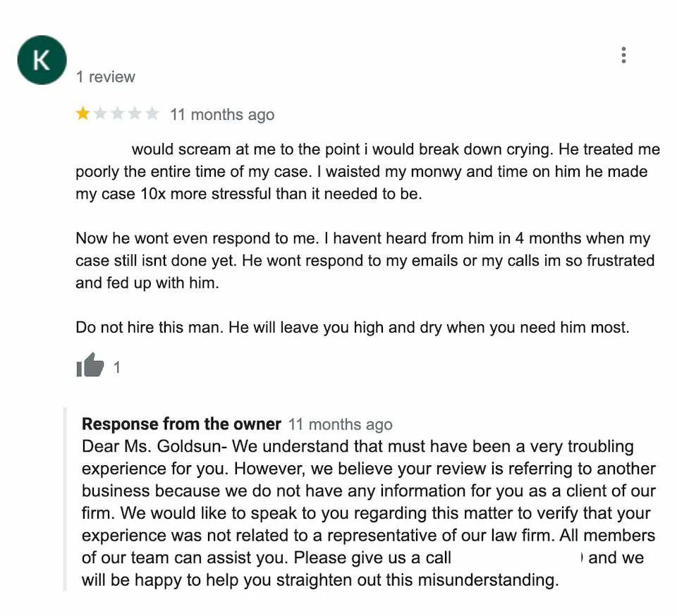This screenshot has height=616, width=677.
Task: Open the three-dot review options menu
Action: point(623,55)
